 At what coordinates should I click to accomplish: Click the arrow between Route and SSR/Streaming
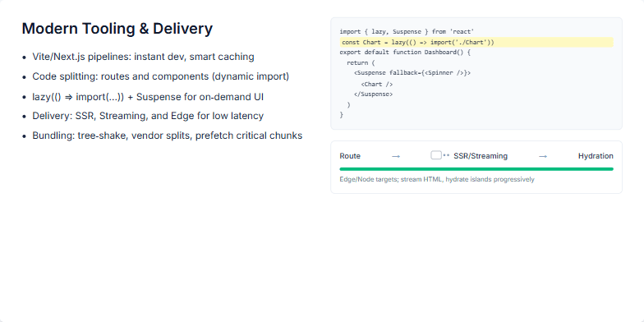tap(396, 156)
